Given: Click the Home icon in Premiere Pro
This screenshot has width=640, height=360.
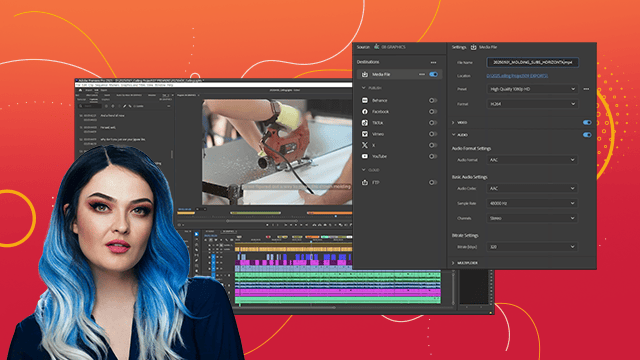Looking at the screenshot, I should (80, 90).
